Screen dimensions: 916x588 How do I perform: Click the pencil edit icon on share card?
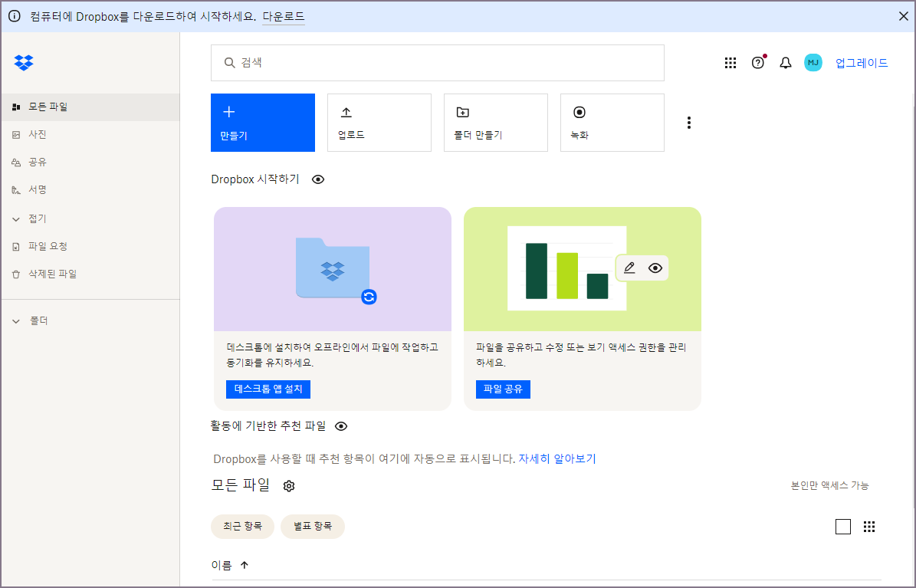629,268
